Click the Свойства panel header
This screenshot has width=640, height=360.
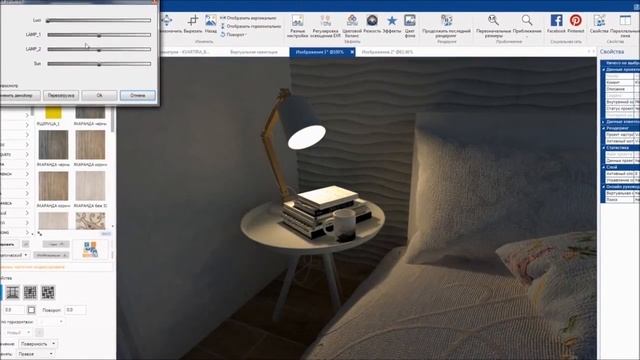[612, 52]
